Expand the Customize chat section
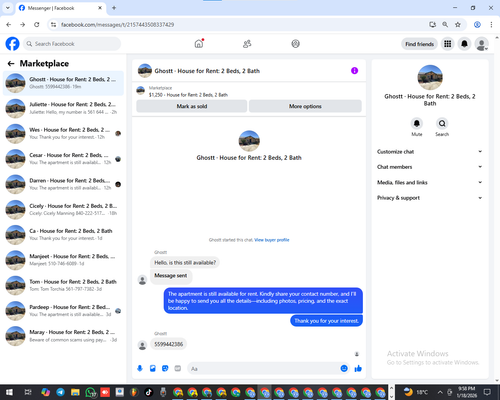Screen dimensions: 500x400 pyautogui.click(x=430, y=152)
